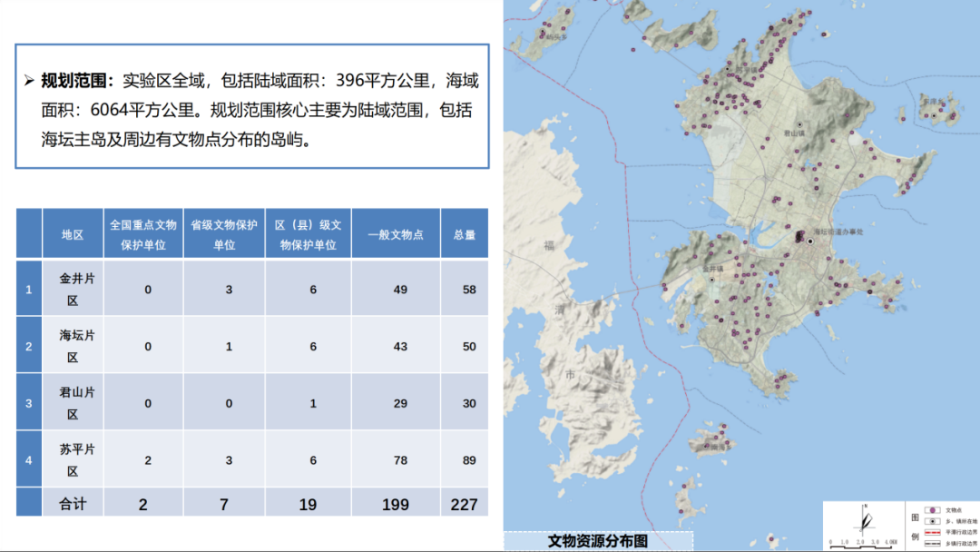Screen dimensions: 980x552
Task: Click the 图例 legend title
Action: pos(915,527)
